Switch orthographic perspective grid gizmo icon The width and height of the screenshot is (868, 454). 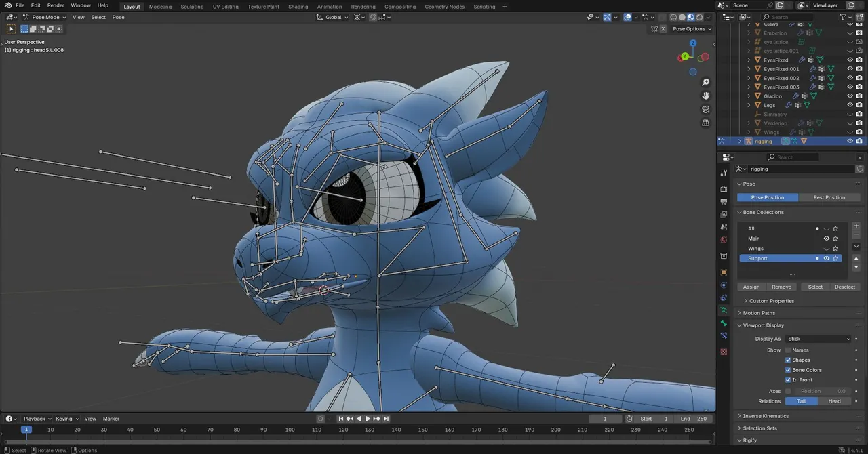[706, 123]
